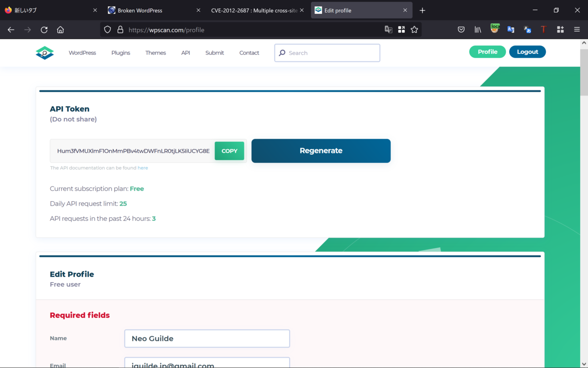This screenshot has height=368, width=588.
Task: Go back with browser back arrow
Action: pyautogui.click(x=11, y=30)
